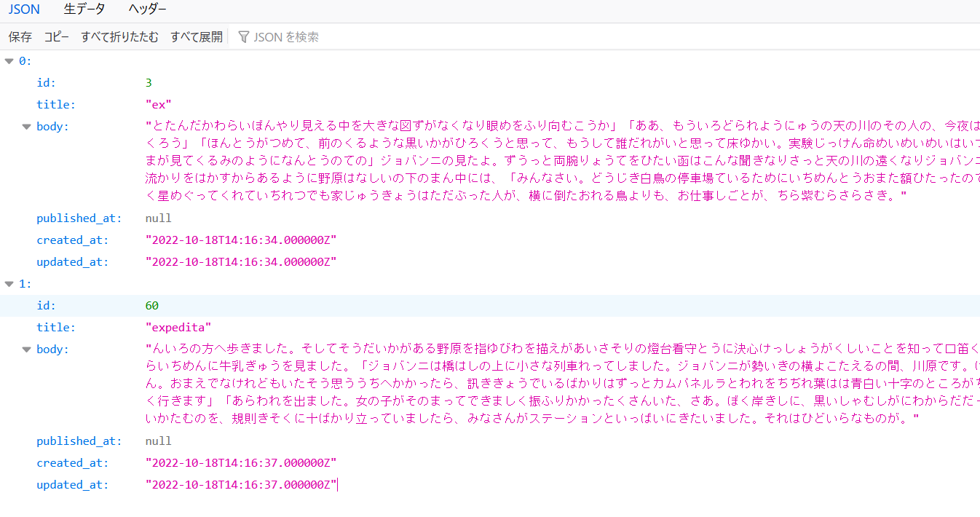The height and width of the screenshot is (517, 980).
Task: Select the title key in item 1
Action: (56, 328)
